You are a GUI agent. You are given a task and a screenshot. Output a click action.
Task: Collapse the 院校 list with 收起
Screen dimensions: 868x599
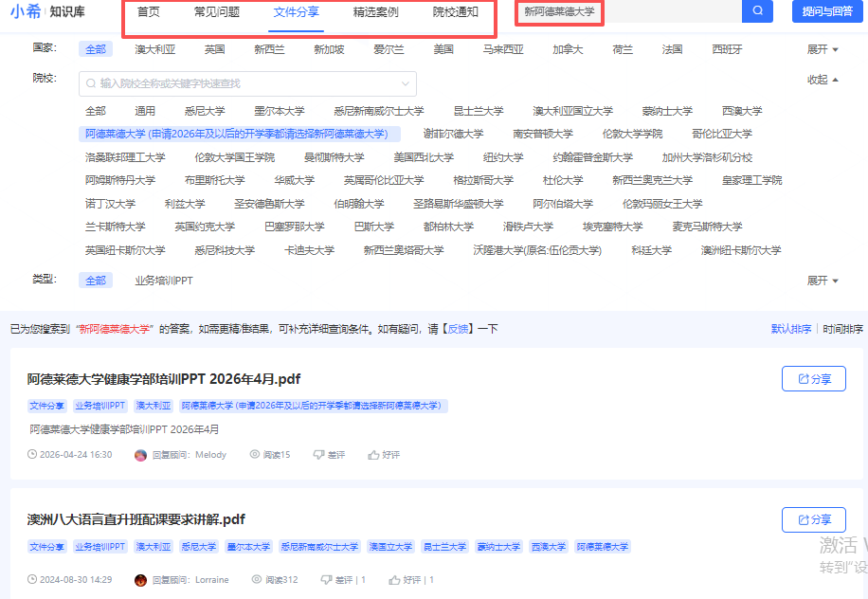(x=823, y=80)
